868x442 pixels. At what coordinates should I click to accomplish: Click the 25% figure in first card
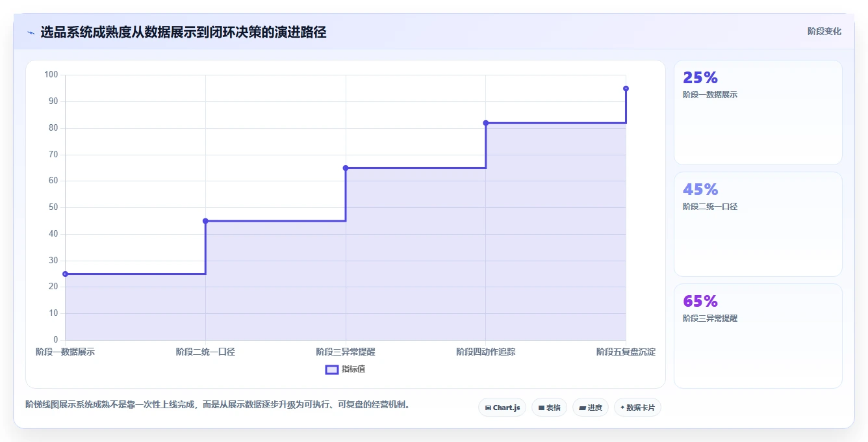[700, 78]
